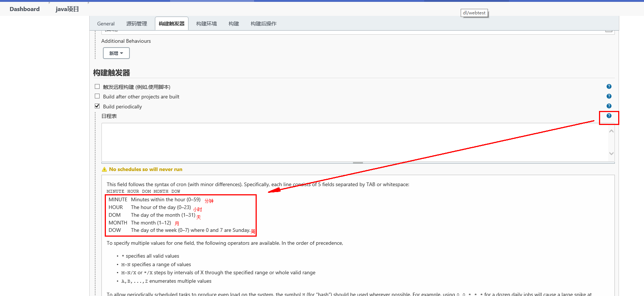Click the dl/webtest tooltip label
The width and height of the screenshot is (644, 296).
(474, 13)
